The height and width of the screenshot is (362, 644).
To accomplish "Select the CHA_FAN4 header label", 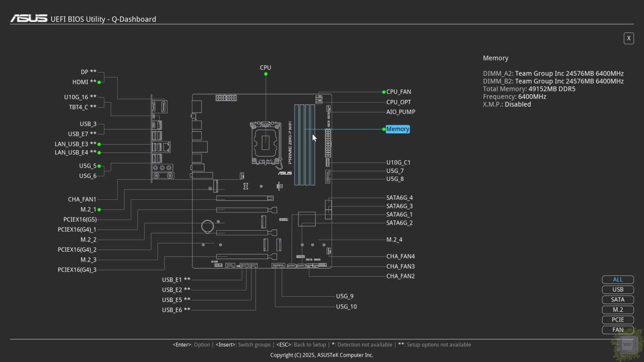I will pos(401,256).
